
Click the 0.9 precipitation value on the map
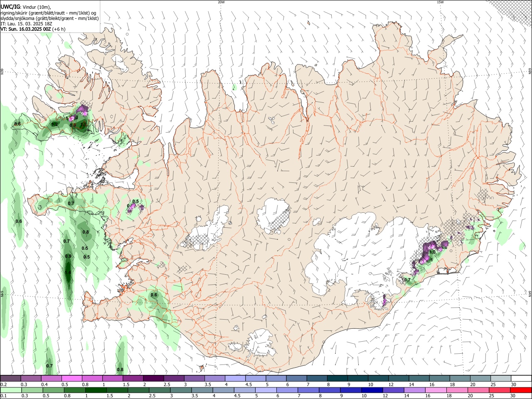pos(68,256)
